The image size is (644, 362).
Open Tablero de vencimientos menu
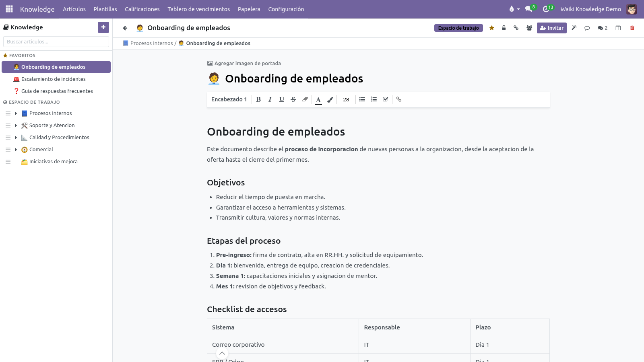click(199, 9)
